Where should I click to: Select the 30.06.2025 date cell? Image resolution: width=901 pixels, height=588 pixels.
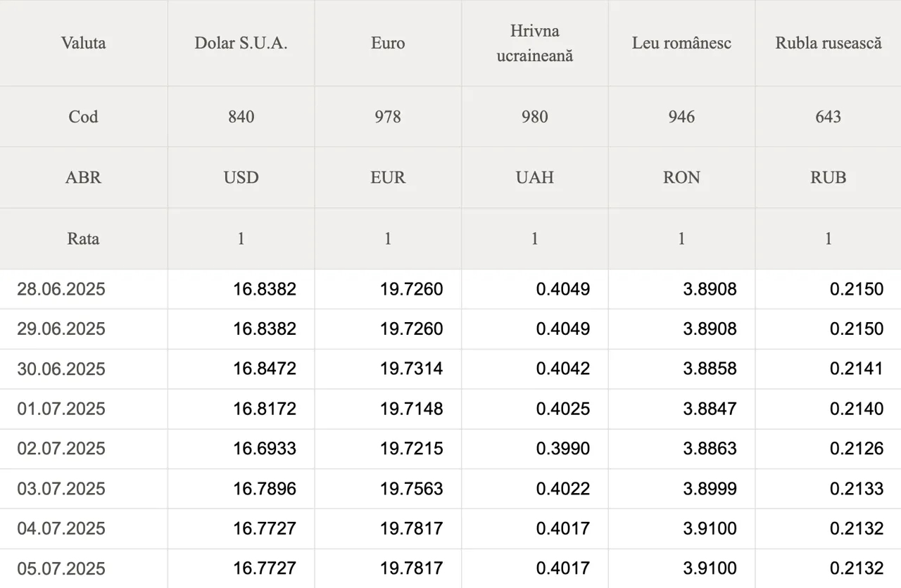61,369
